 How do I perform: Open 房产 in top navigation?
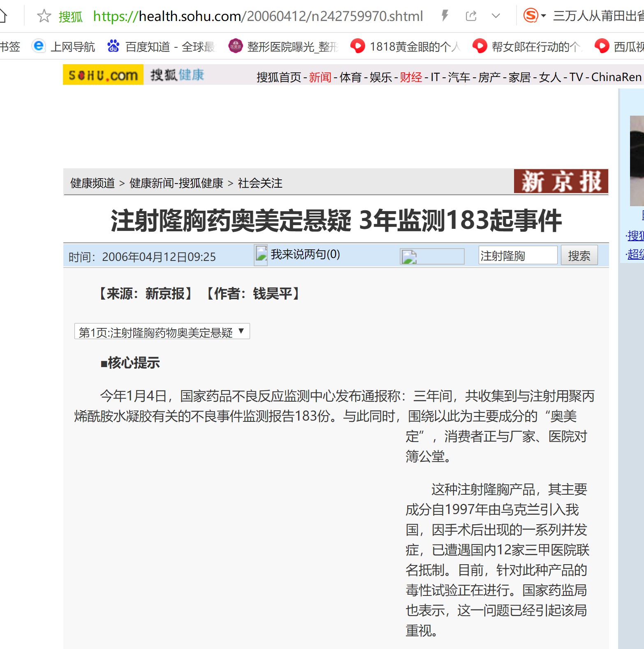[489, 77]
